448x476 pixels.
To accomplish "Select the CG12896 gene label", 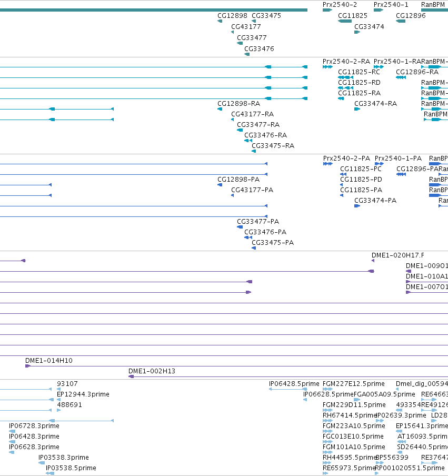I will point(411,15).
